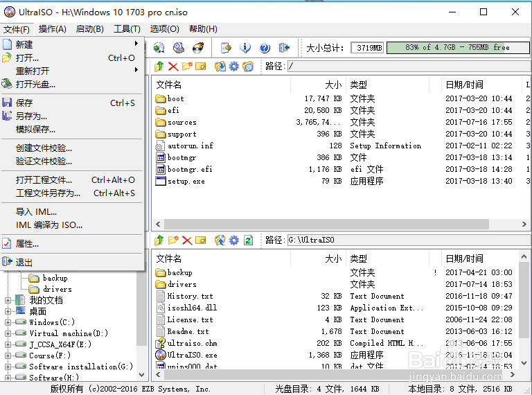The image size is (532, 395).
Task: Expand the 新建 submenu
Action: [x=71, y=44]
